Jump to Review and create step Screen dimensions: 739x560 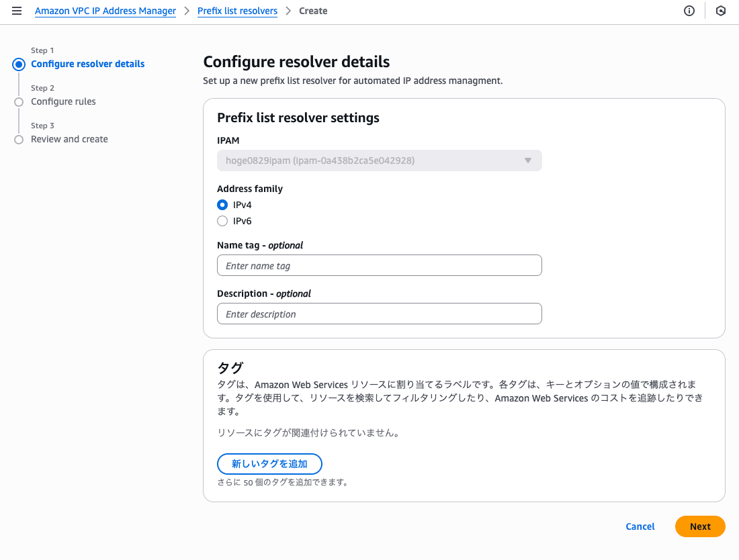[x=69, y=139]
